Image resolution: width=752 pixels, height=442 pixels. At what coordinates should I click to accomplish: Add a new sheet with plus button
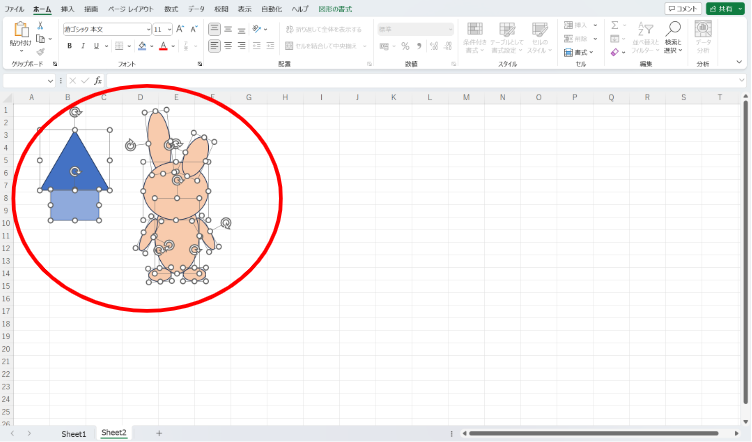pos(159,433)
